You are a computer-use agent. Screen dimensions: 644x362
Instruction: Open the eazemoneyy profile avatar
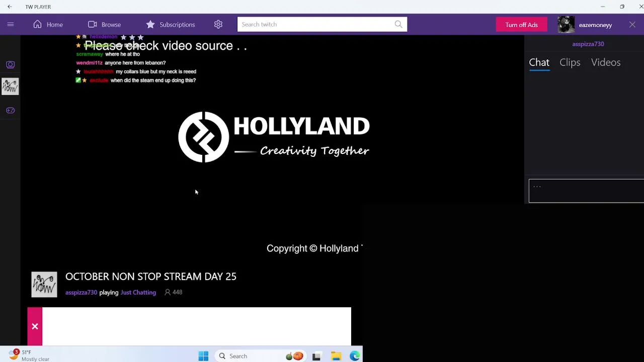tap(566, 25)
